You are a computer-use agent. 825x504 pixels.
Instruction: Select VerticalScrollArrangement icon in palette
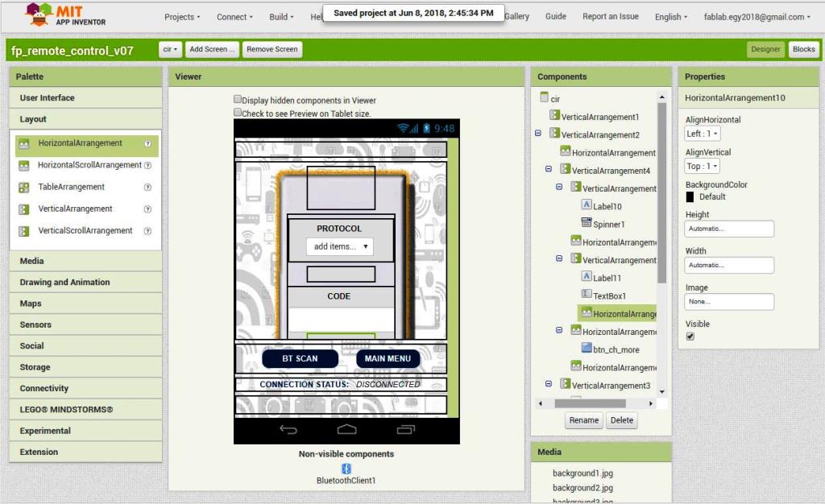tap(23, 231)
